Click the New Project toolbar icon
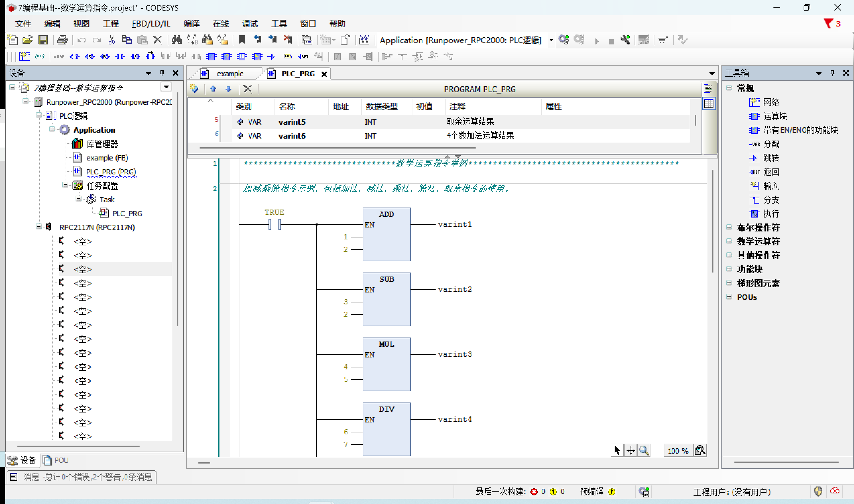 pos(13,40)
